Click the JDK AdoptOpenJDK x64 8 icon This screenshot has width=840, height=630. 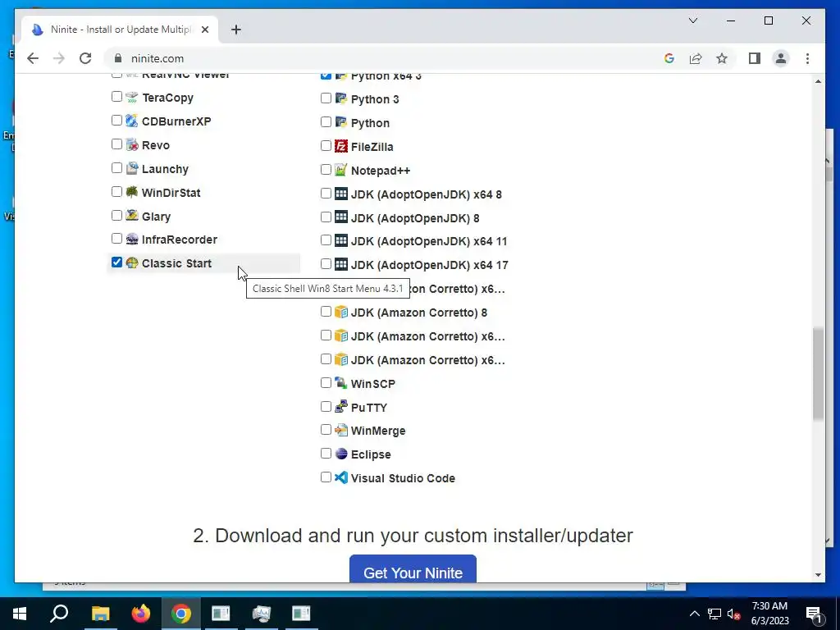pyautogui.click(x=341, y=194)
